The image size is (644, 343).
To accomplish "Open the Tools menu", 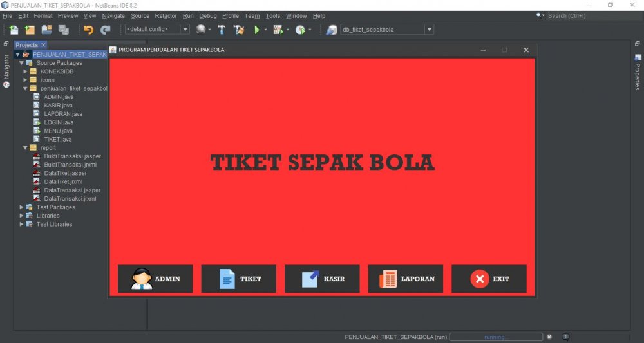I will coord(272,15).
